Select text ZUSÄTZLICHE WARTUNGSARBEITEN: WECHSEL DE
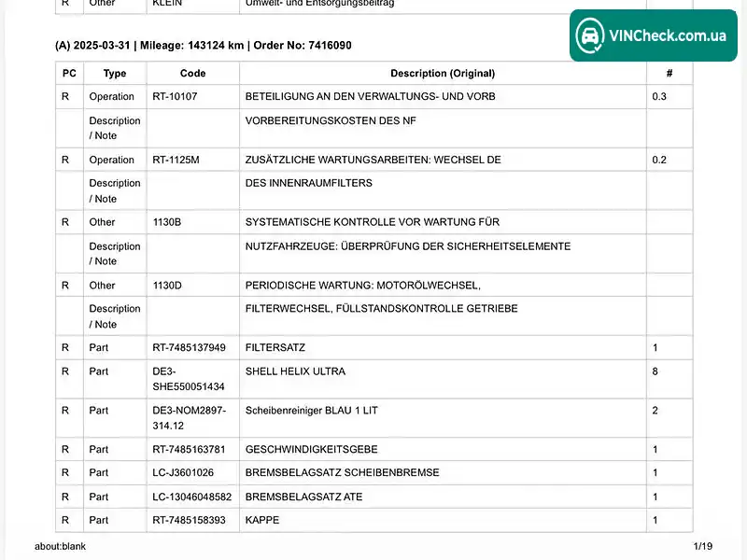 [373, 160]
